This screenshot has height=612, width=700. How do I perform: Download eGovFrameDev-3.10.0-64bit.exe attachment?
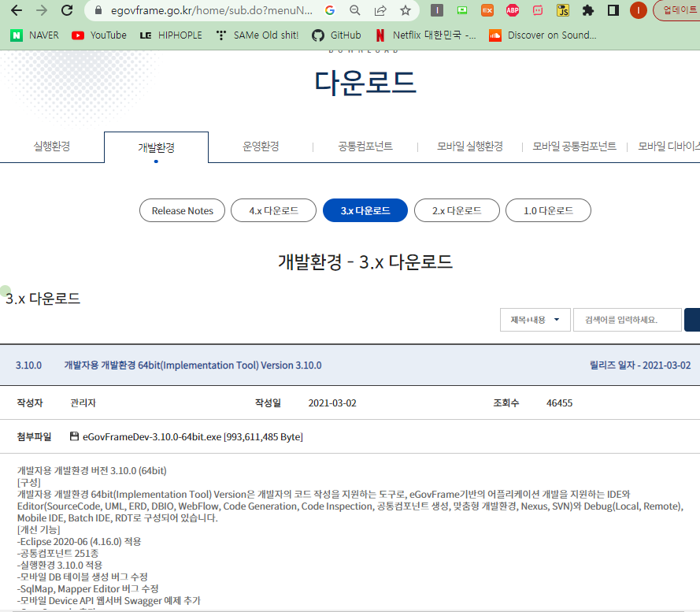(192, 437)
